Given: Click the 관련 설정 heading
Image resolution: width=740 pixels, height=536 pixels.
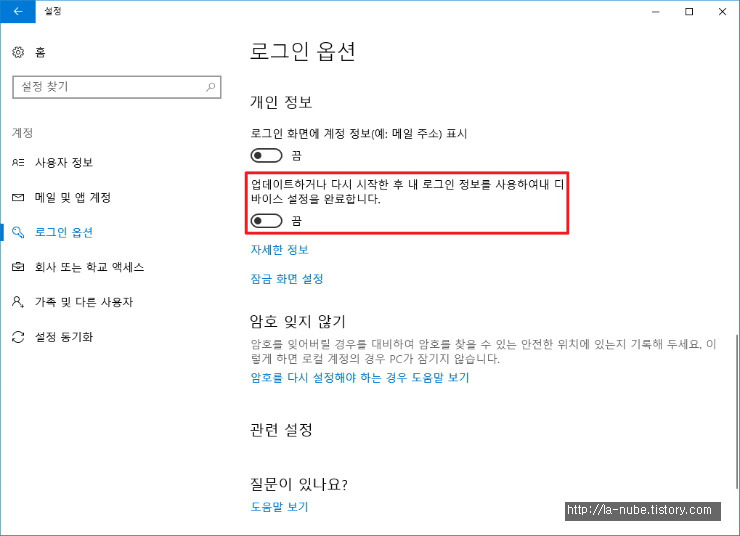Looking at the screenshot, I should pos(281,430).
